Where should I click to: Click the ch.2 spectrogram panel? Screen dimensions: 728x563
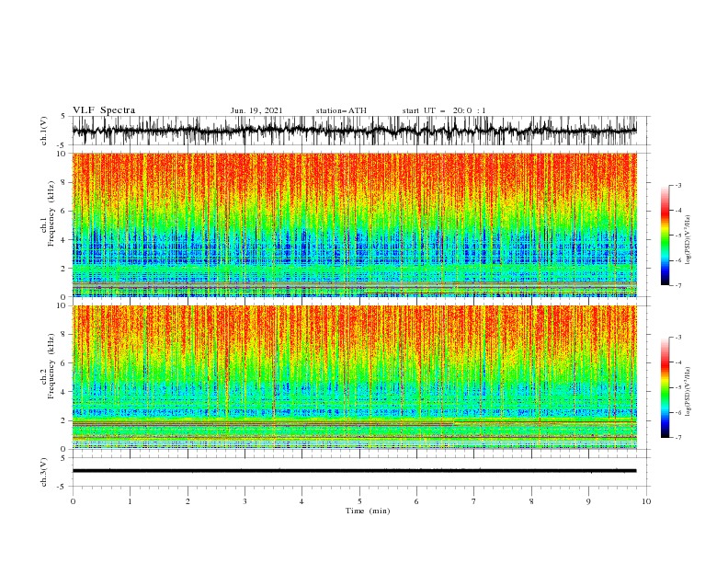354,377
